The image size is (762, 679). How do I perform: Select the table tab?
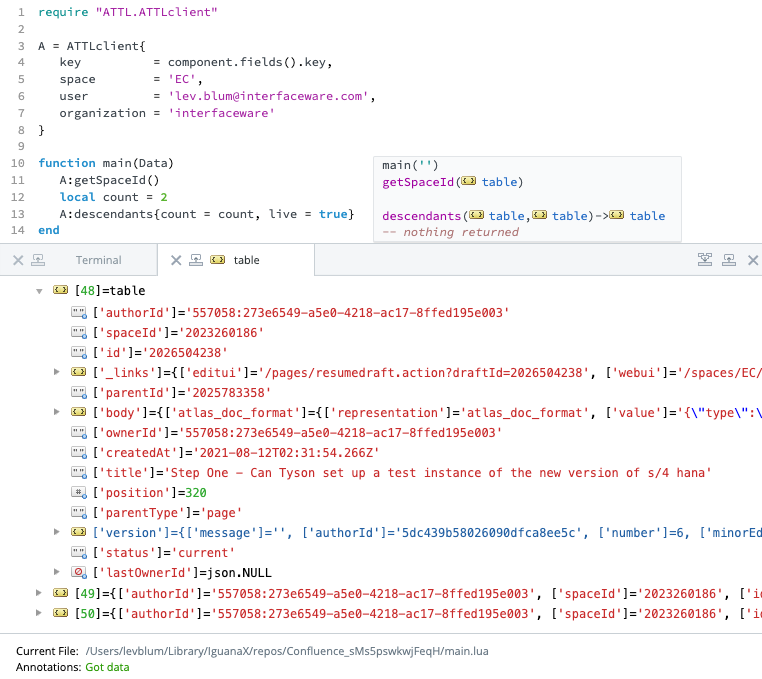click(246, 260)
